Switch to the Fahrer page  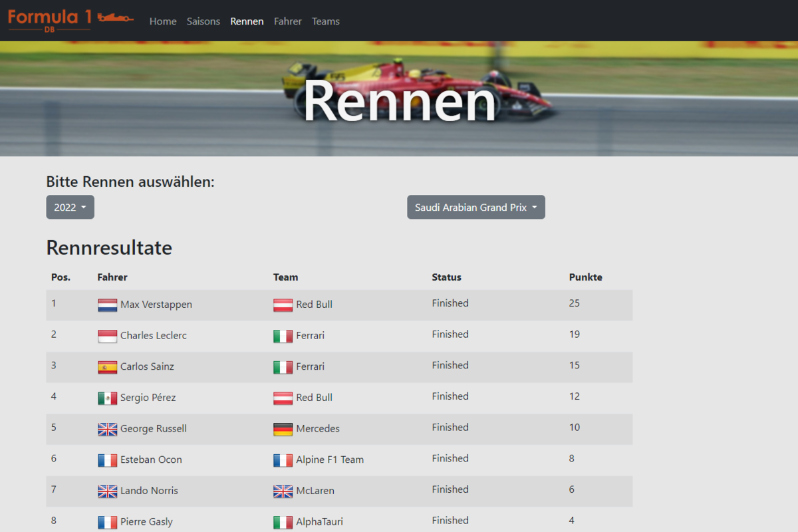point(287,21)
